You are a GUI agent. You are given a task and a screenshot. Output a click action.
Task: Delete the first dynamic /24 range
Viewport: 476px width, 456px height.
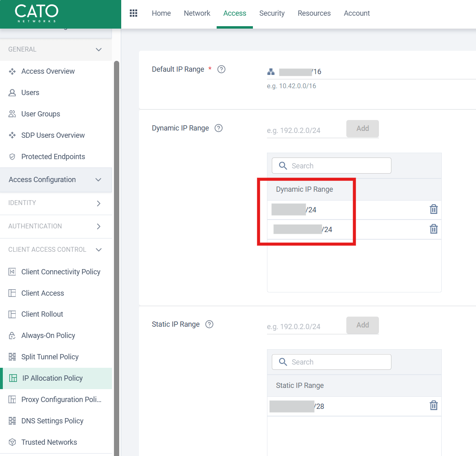click(433, 209)
